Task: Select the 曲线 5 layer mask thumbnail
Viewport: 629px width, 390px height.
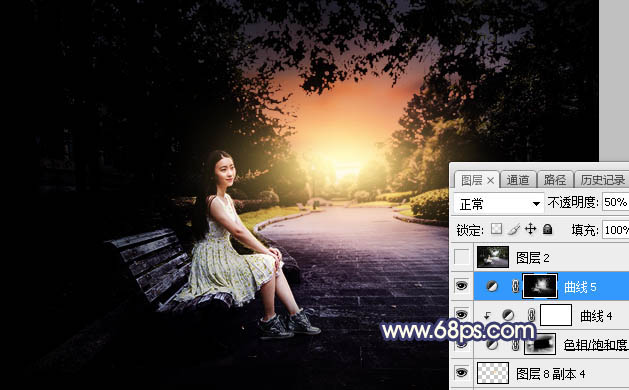Action: tap(540, 286)
